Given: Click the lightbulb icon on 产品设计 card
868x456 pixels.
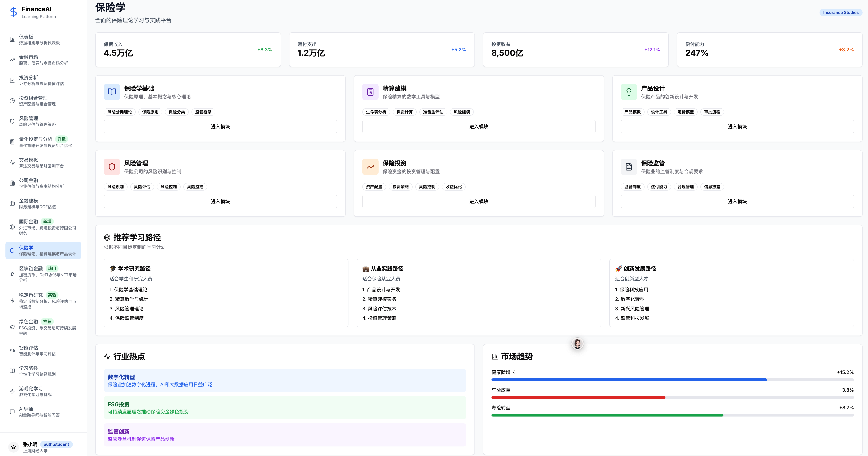Looking at the screenshot, I should tap(629, 92).
